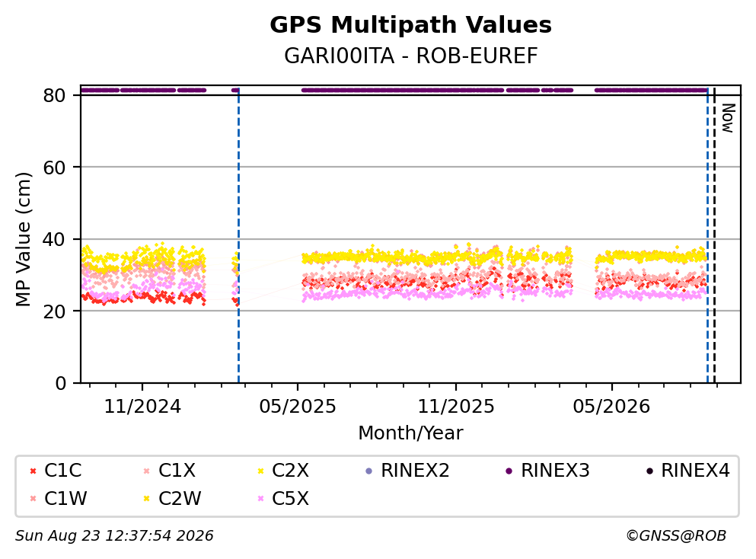Click the Month/Year axis label
756x559 pixels.
pos(410,433)
